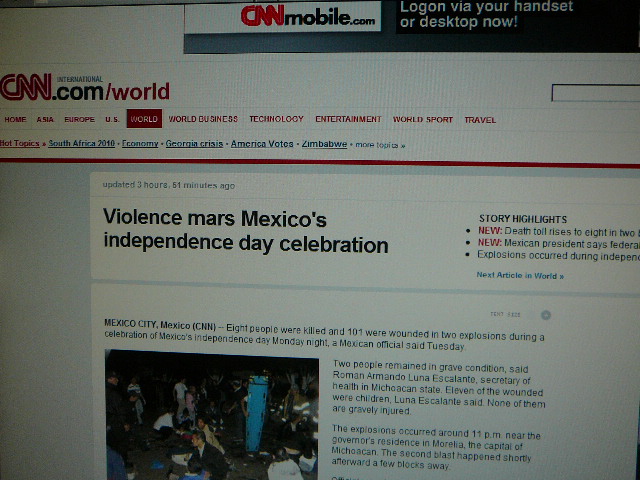Open WORLD SPORT section
Screen dimensions: 640x480
click(x=422, y=120)
